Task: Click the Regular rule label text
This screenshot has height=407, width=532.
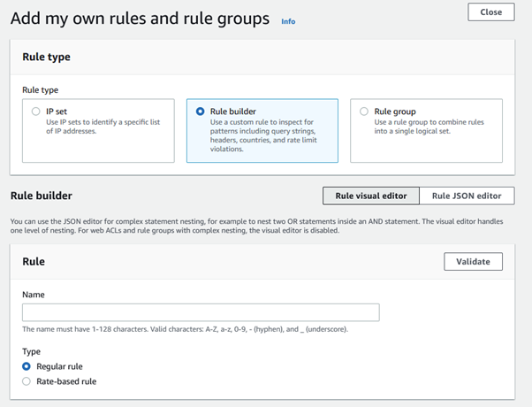Action: (59, 366)
